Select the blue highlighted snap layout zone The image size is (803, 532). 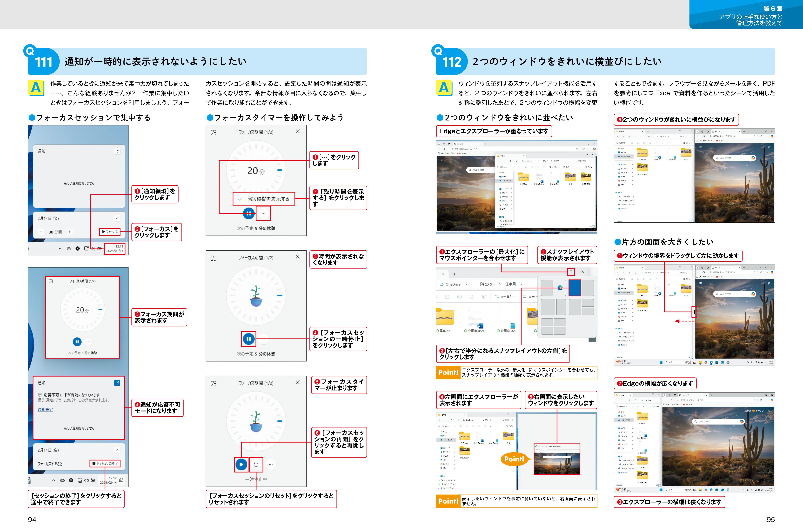[575, 288]
